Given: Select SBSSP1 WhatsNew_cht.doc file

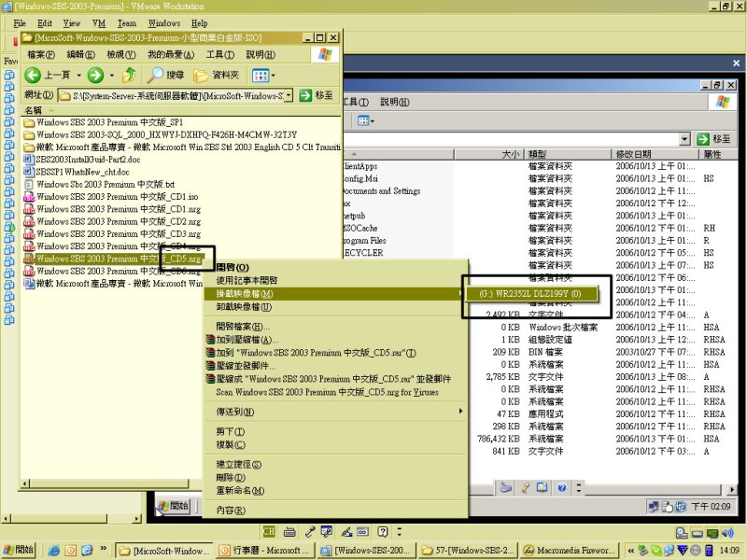Looking at the screenshot, I should coord(77,172).
